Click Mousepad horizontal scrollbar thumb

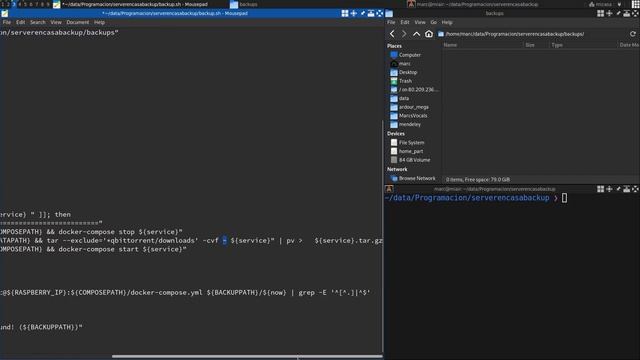point(247,356)
